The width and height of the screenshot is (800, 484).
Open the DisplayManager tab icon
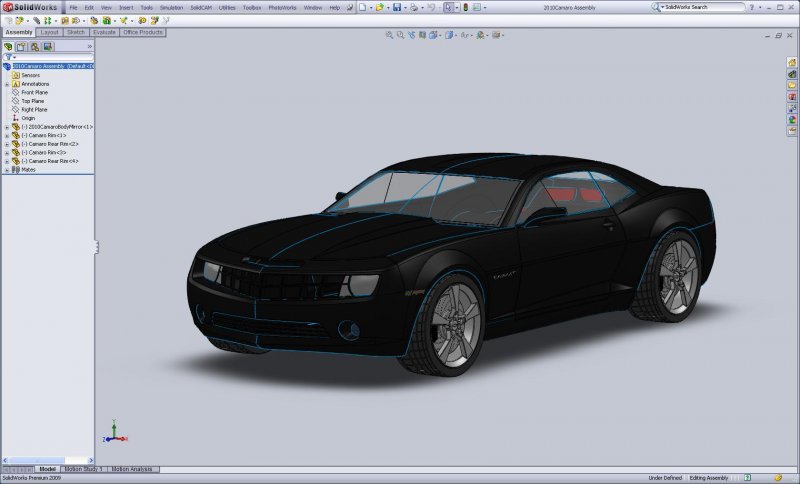(x=48, y=46)
